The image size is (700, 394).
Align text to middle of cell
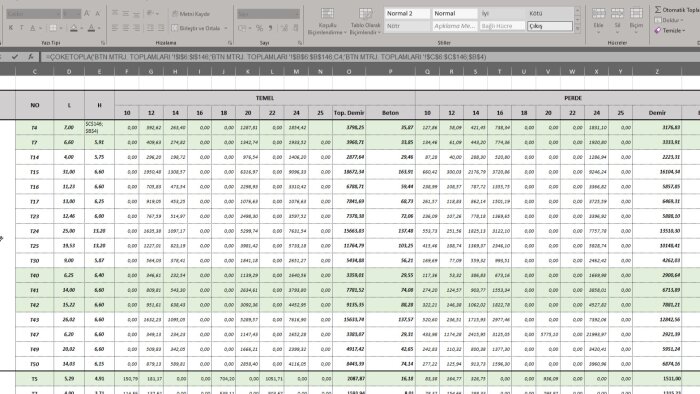(x=126, y=14)
